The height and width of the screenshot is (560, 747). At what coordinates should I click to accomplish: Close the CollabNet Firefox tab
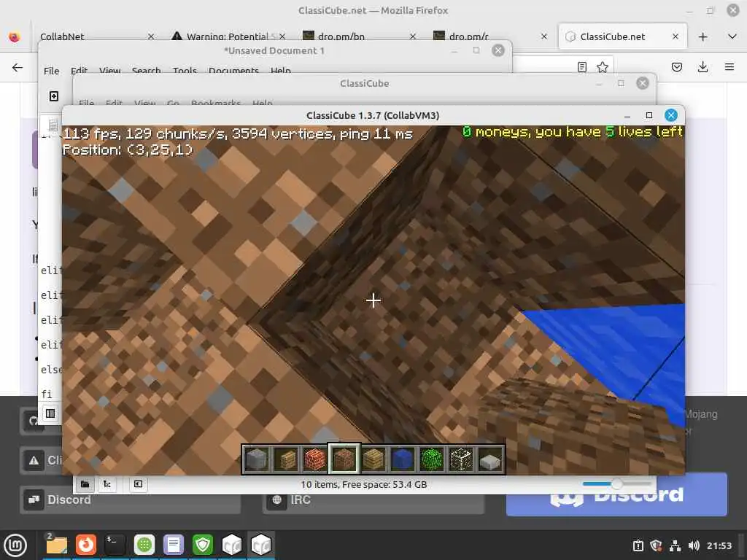click(150, 36)
